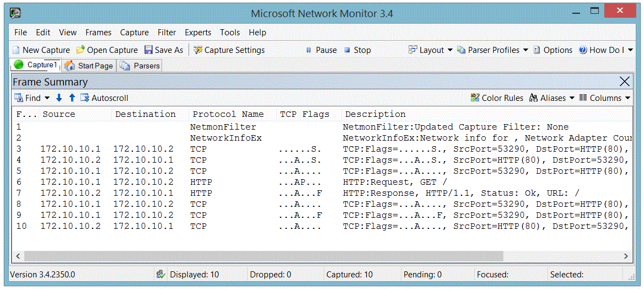Click the Start Page house icon

(x=70, y=66)
